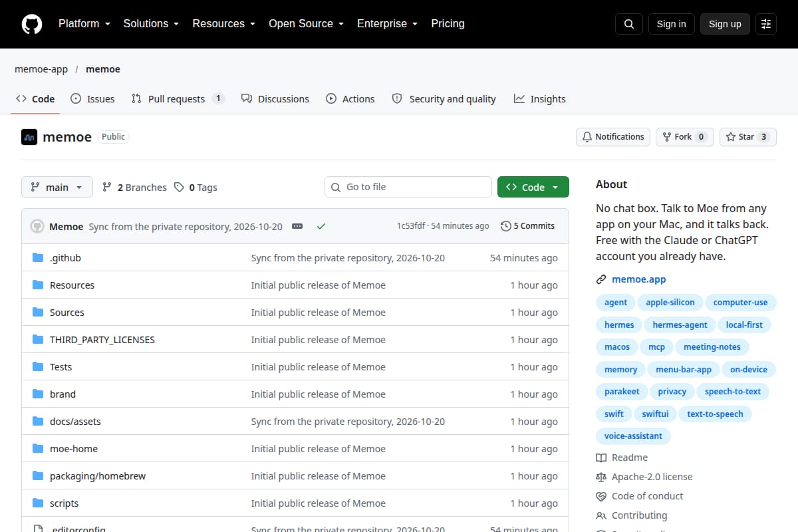Viewport: 798px width, 532px height.
Task: Click the GitHub logo icon
Action: coord(32,24)
